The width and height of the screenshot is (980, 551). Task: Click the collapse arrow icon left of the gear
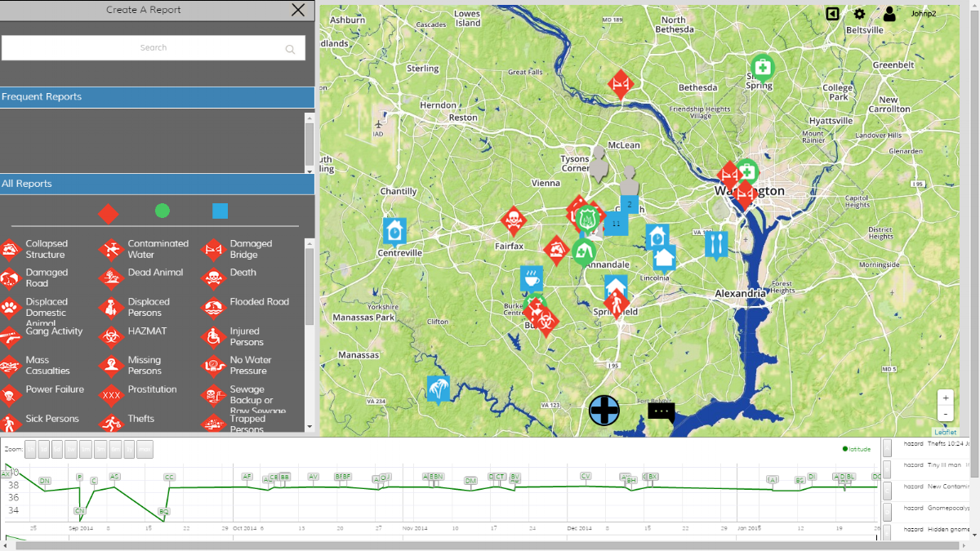[831, 14]
